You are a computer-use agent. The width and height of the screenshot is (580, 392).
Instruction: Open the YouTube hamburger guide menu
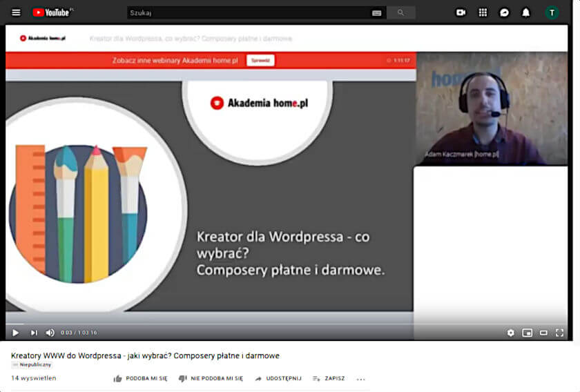16,12
